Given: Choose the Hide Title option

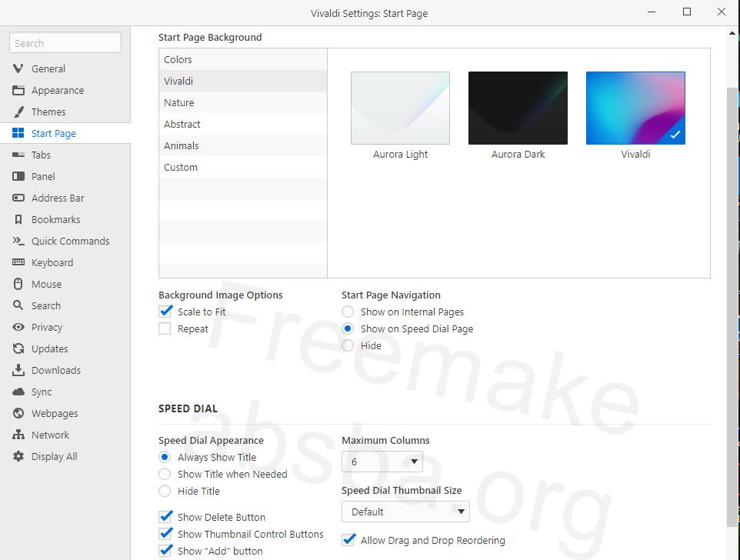Looking at the screenshot, I should 165,491.
